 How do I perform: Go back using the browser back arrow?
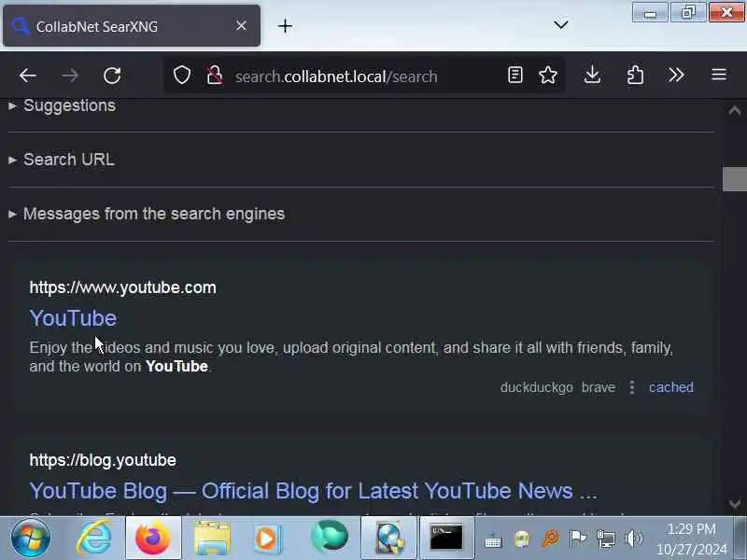pyautogui.click(x=28, y=76)
